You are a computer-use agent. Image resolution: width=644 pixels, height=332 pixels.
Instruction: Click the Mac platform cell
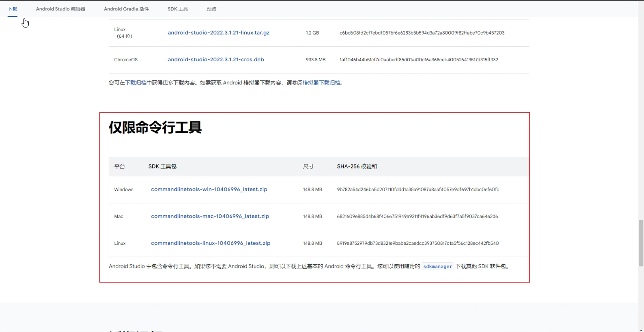[x=119, y=217]
